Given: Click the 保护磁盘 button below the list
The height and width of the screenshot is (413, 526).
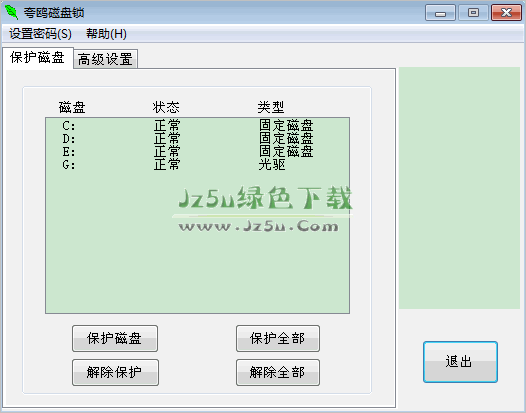Looking at the screenshot, I should [x=115, y=338].
